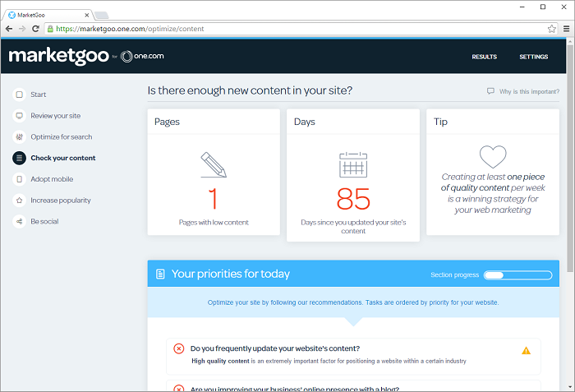
Task: Bookmark page with the star icon
Action: pos(551,29)
